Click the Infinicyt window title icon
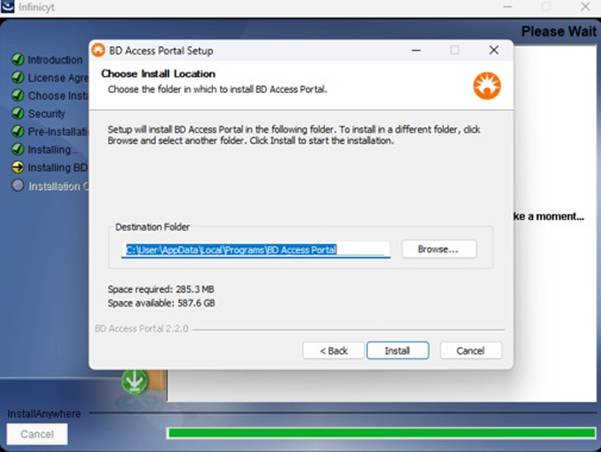 point(8,7)
